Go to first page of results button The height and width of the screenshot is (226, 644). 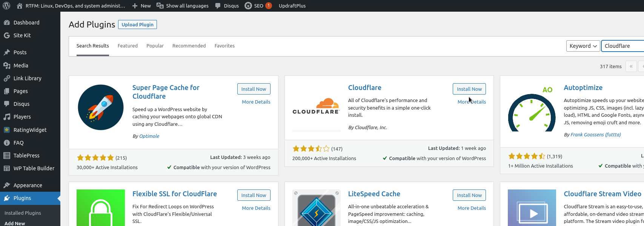[x=631, y=66]
